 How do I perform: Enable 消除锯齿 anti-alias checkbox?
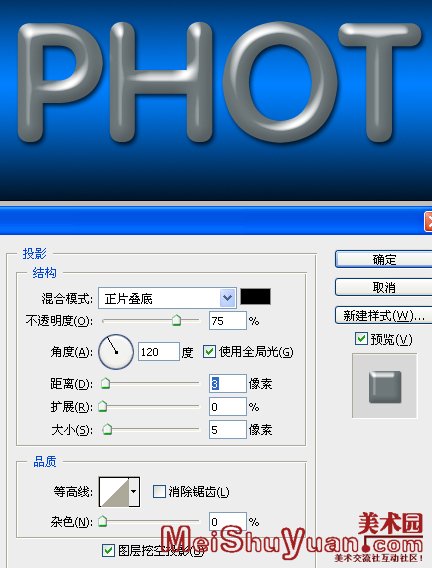159,492
